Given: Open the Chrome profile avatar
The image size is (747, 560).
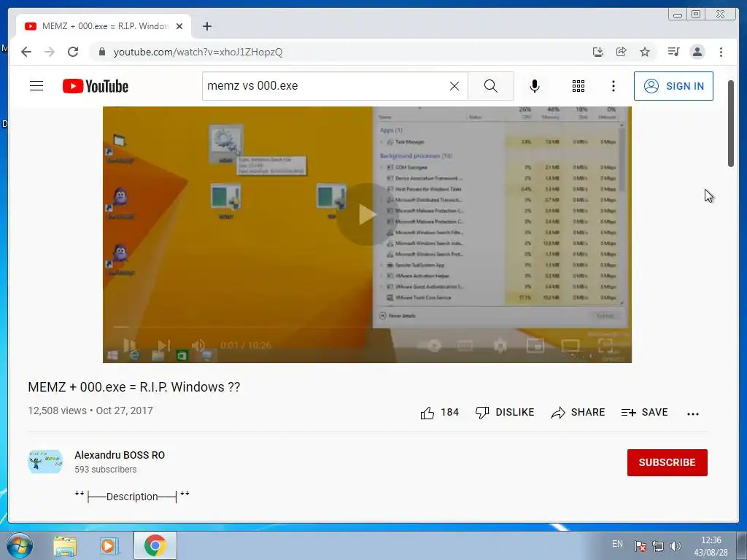Looking at the screenshot, I should coord(697,52).
